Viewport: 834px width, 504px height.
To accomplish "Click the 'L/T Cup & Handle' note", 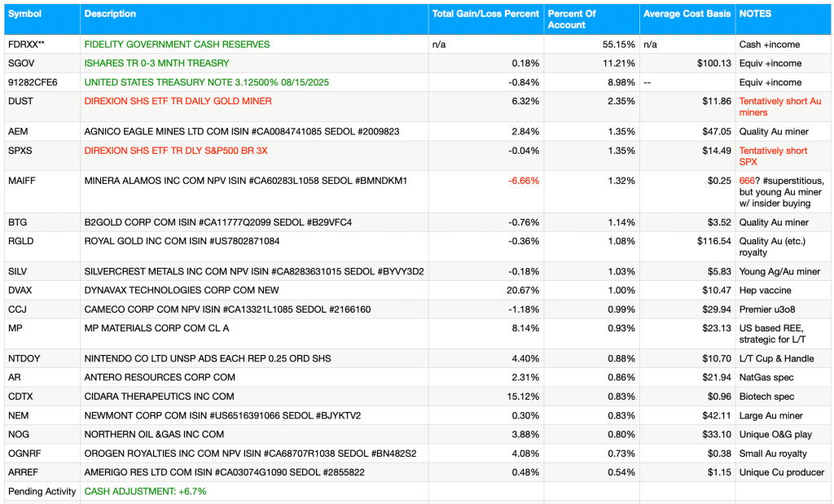I will [x=776, y=358].
